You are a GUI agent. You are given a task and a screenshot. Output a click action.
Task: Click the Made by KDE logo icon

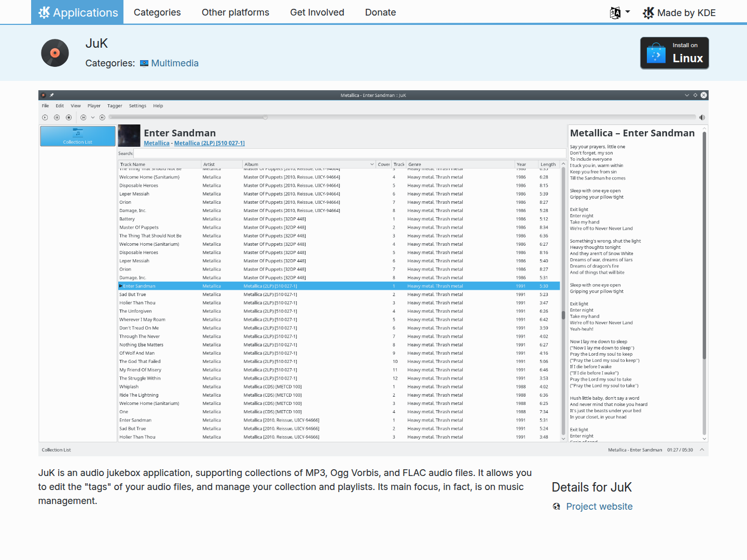[x=648, y=13]
